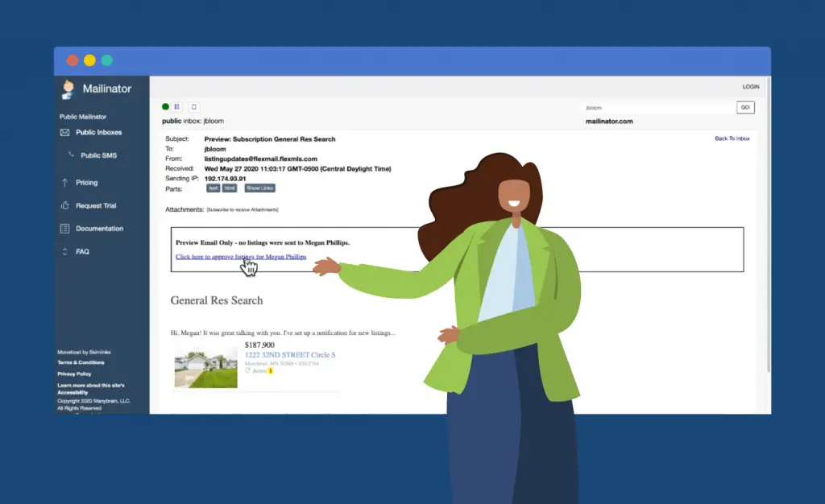Image resolution: width=825 pixels, height=504 pixels.
Task: Click the Back To Inbox link
Action: (x=732, y=138)
